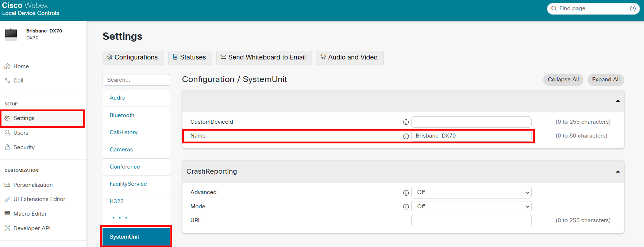Click the info icon for CrashReporting Advanced

[405, 193]
